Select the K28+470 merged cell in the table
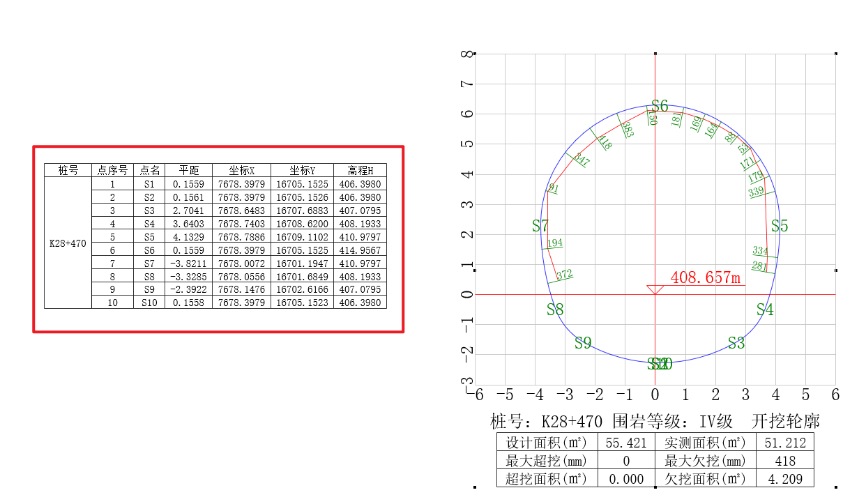Screen dimensions: 866x504 coord(68,243)
